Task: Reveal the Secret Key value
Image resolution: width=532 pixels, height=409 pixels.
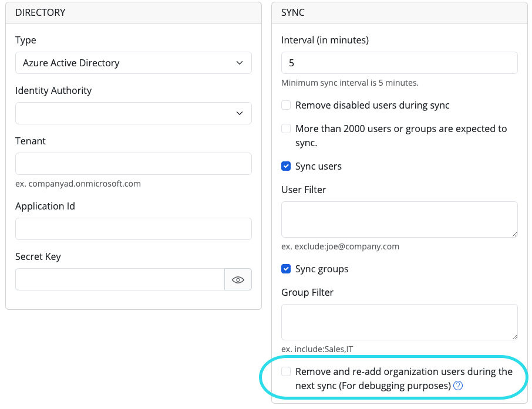Action: pos(238,279)
